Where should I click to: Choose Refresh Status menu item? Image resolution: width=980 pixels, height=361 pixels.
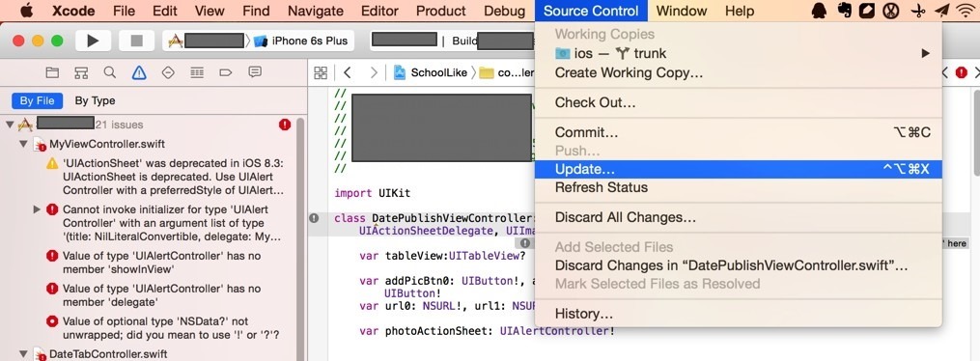pos(738,187)
